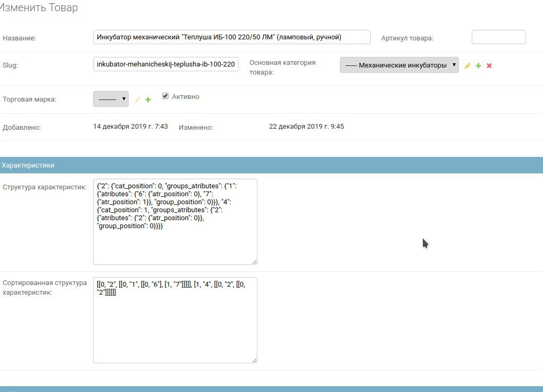Click the Изменено label
Viewport: 543px width, 392px height.
coord(196,128)
